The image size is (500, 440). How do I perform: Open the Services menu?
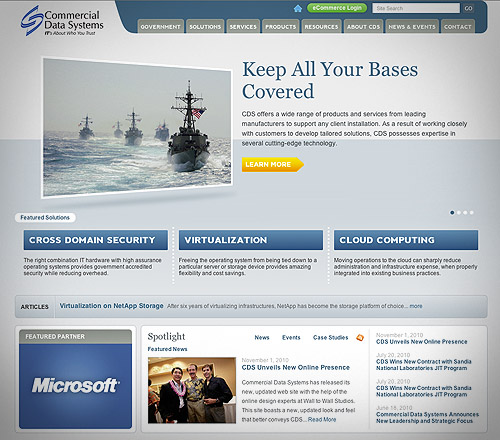pyautogui.click(x=243, y=27)
